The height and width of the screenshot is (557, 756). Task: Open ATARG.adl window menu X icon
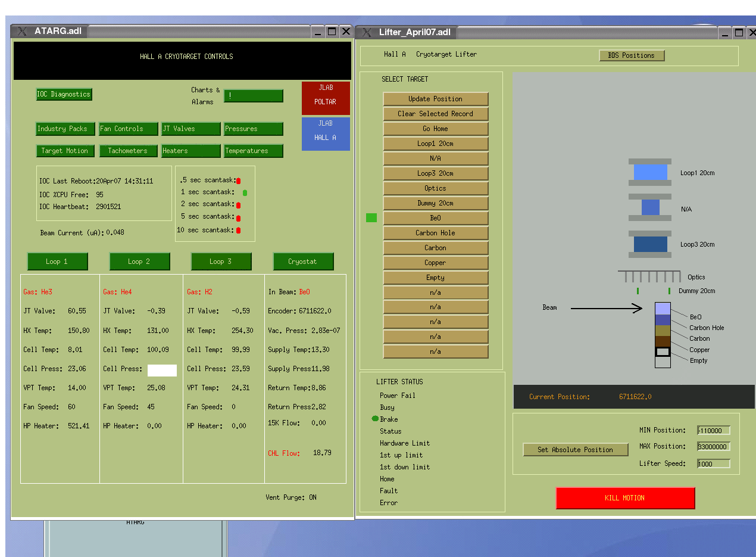click(22, 31)
